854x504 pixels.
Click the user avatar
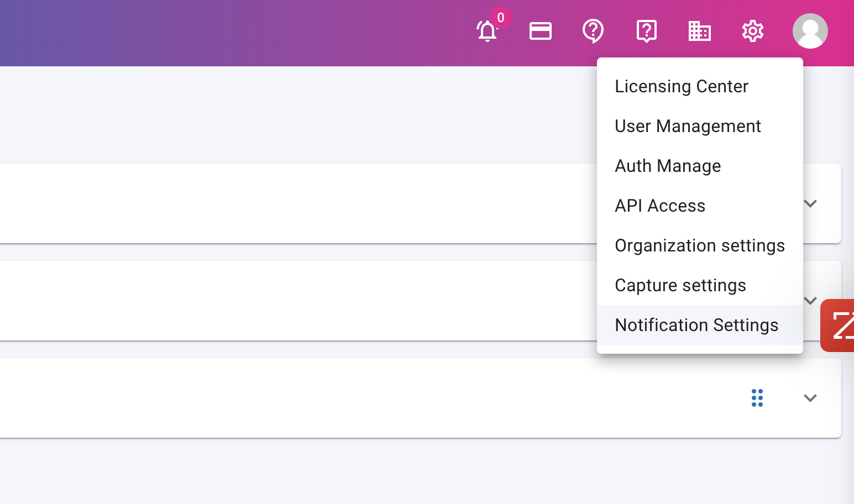810,32
